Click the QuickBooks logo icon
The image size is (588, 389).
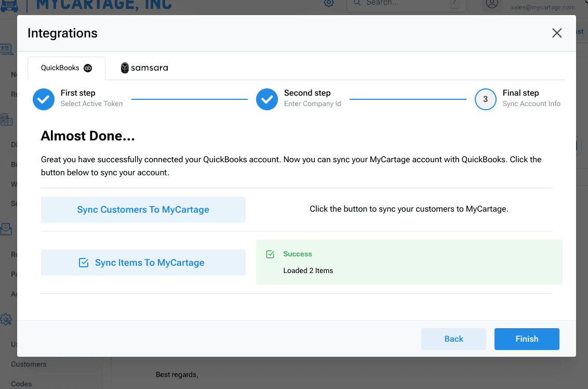(88, 68)
